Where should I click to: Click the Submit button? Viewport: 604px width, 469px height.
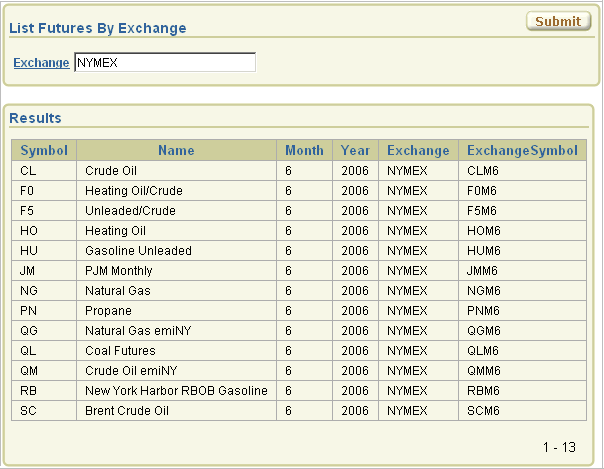coord(558,21)
